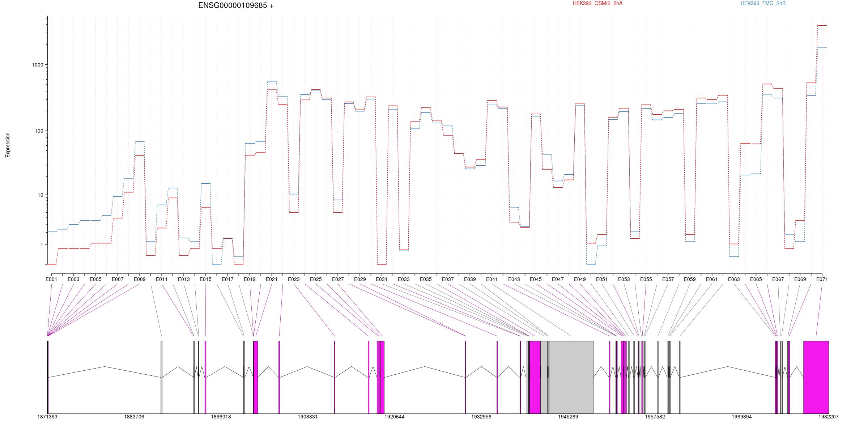The width and height of the screenshot is (868, 434).
Task: Click exon label E029
Action: [x=360, y=279]
